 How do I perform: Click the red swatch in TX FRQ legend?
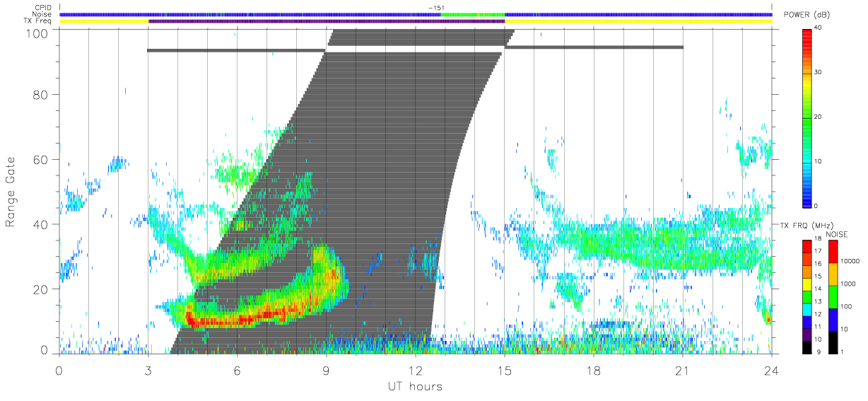(x=807, y=246)
